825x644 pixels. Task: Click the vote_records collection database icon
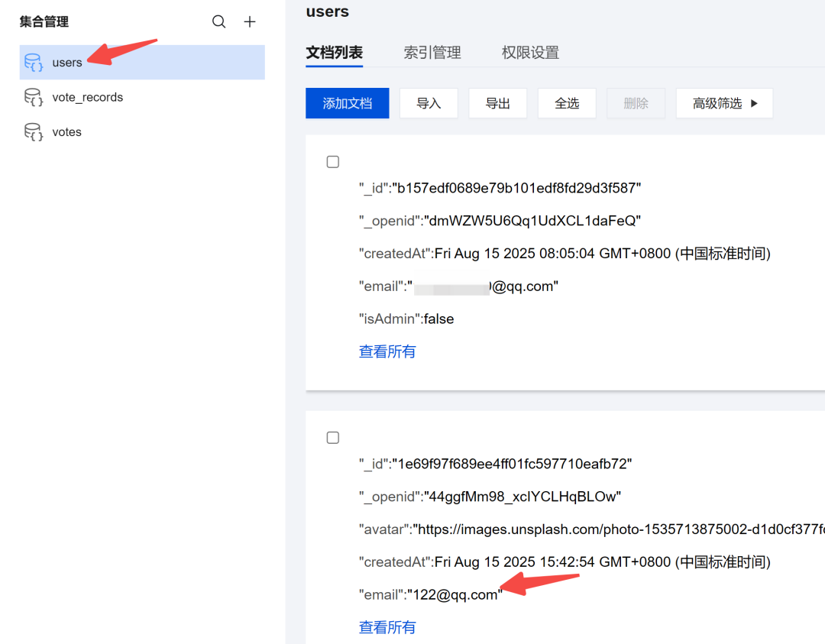coord(34,98)
